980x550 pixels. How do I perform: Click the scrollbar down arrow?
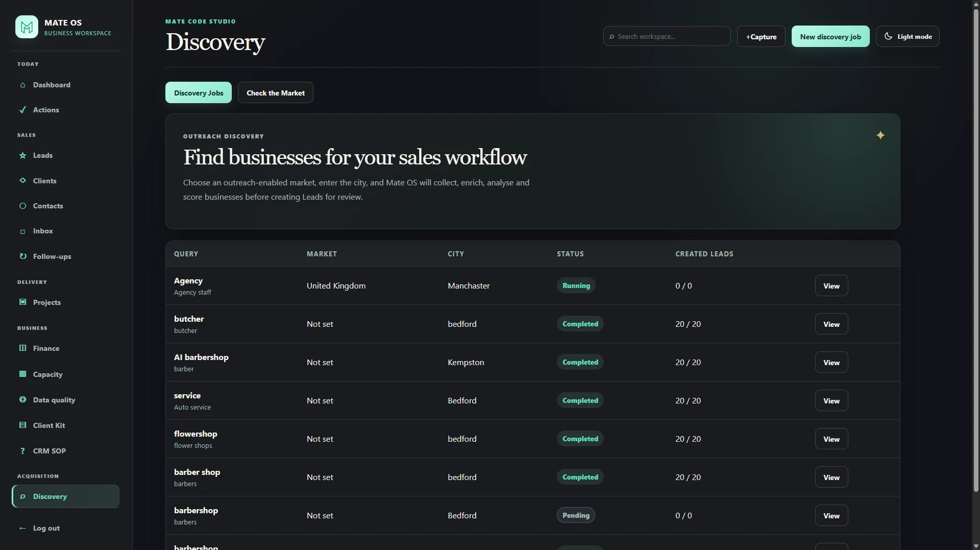tap(976, 545)
